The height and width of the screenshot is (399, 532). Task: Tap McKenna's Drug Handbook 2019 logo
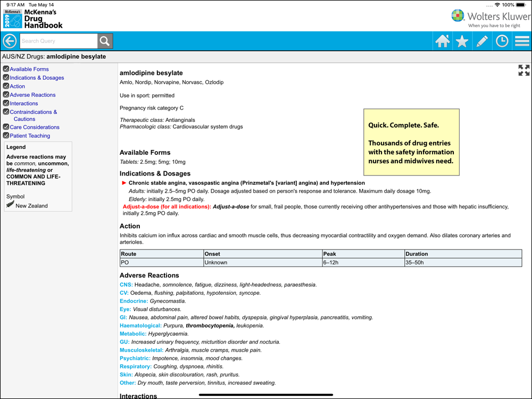(33, 19)
